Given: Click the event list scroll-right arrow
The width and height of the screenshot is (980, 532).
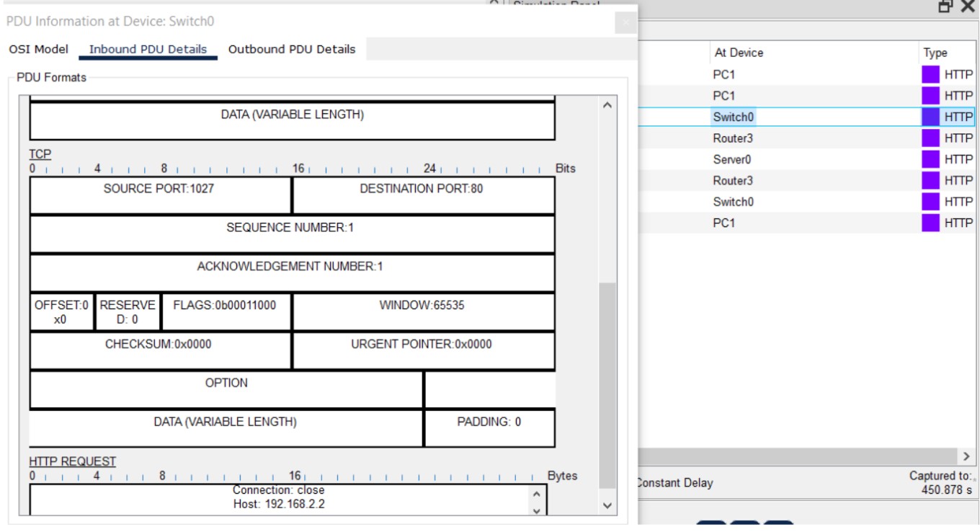Looking at the screenshot, I should click(966, 456).
